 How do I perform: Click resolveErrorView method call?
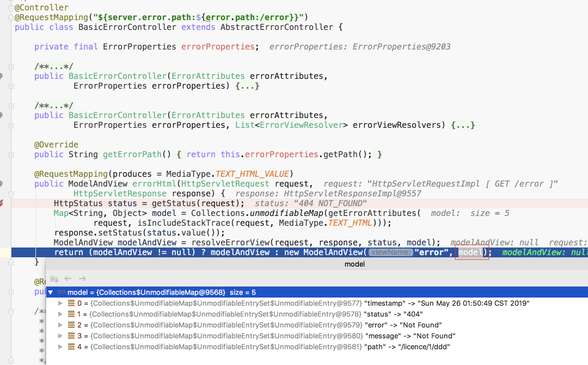tap(230, 243)
